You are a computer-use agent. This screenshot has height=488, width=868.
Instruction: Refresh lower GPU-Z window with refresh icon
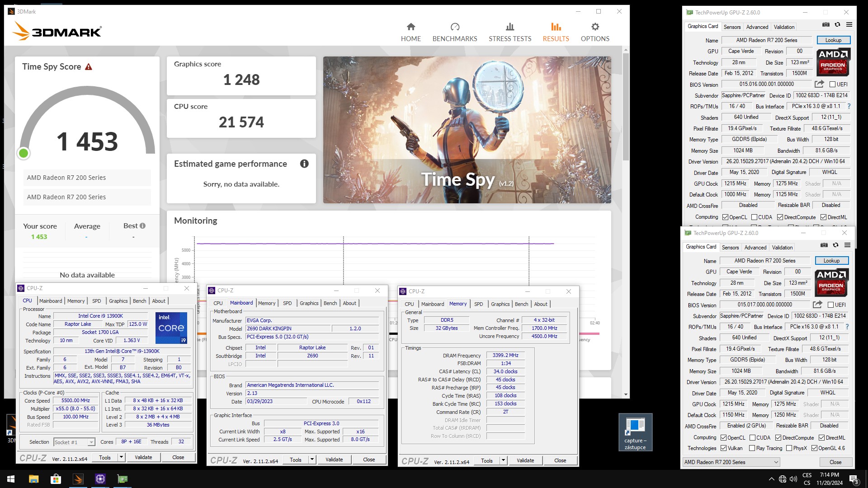tap(835, 245)
